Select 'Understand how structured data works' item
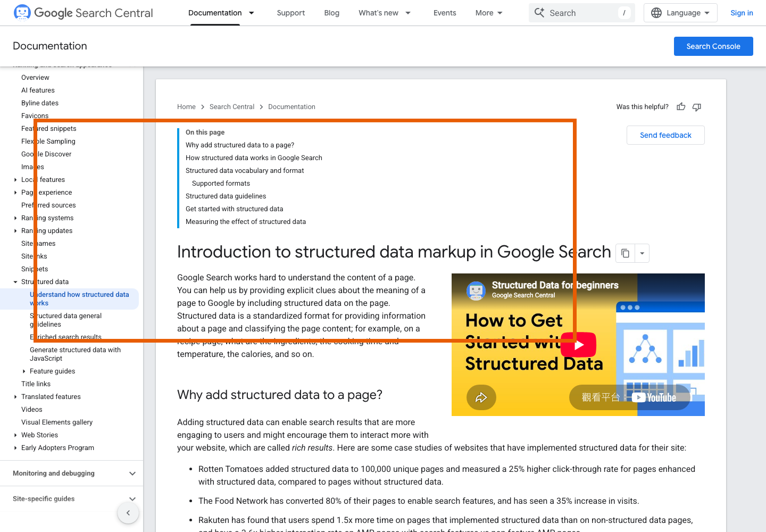 pyautogui.click(x=79, y=299)
